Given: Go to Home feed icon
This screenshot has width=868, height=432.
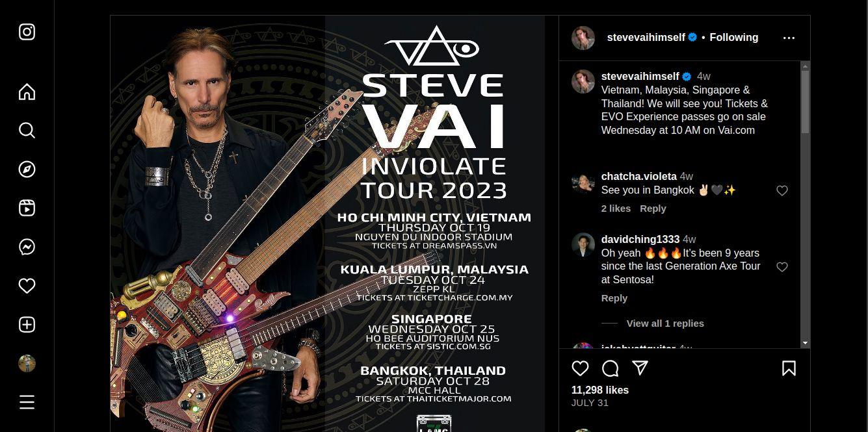Looking at the screenshot, I should point(27,92).
